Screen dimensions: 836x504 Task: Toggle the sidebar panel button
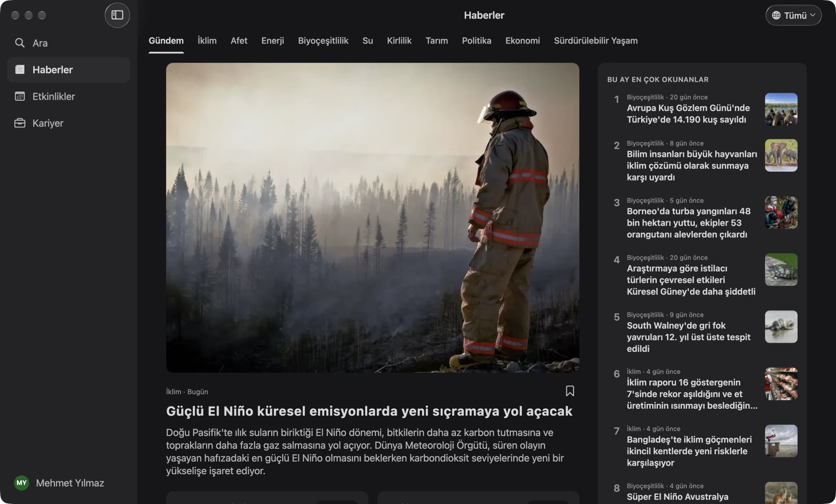point(117,15)
